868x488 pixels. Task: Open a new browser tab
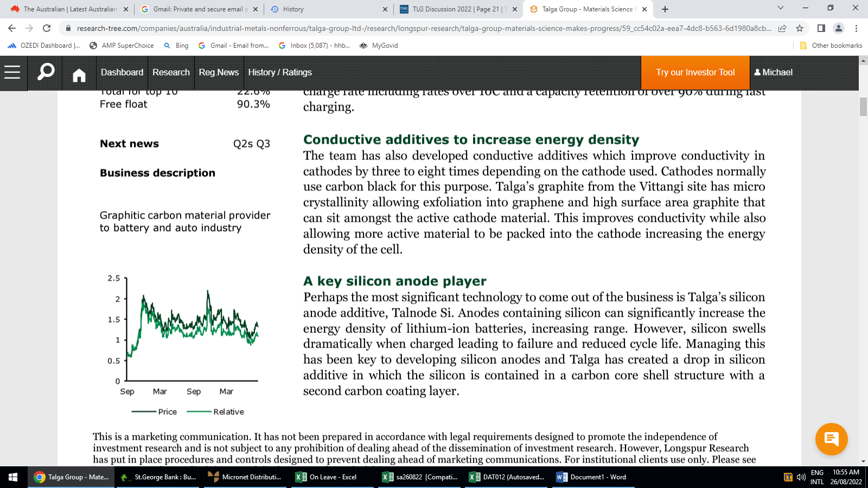(x=665, y=9)
